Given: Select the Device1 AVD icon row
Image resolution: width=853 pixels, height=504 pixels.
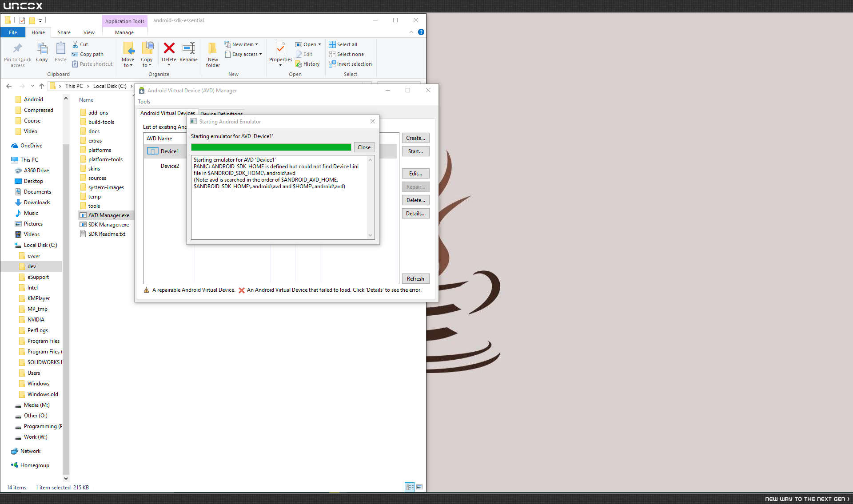Looking at the screenshot, I should (153, 151).
